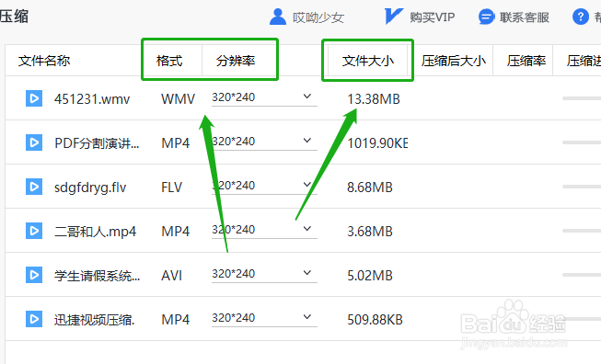Click the help question mark icon

(581, 17)
